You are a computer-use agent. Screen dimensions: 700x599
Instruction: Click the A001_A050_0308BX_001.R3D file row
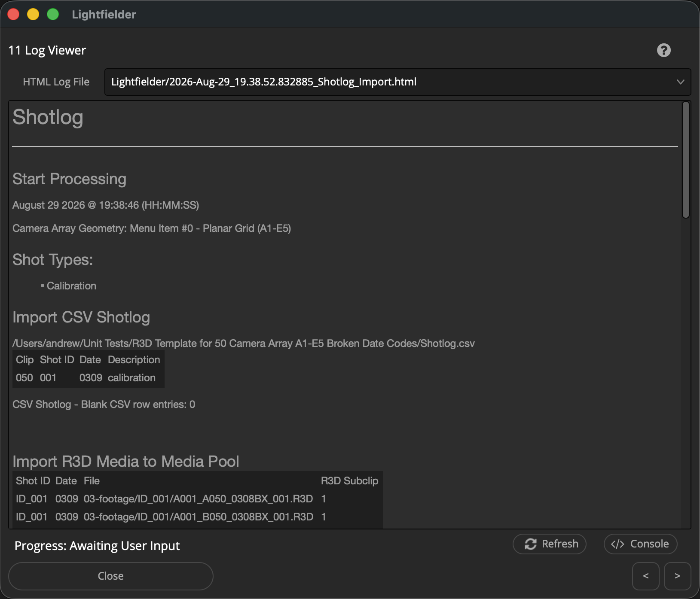click(198, 499)
